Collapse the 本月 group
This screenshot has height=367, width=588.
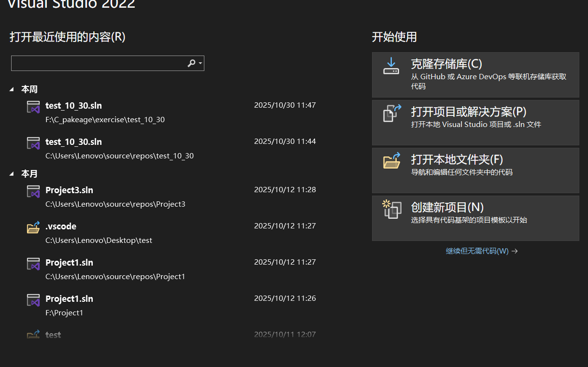coord(12,174)
